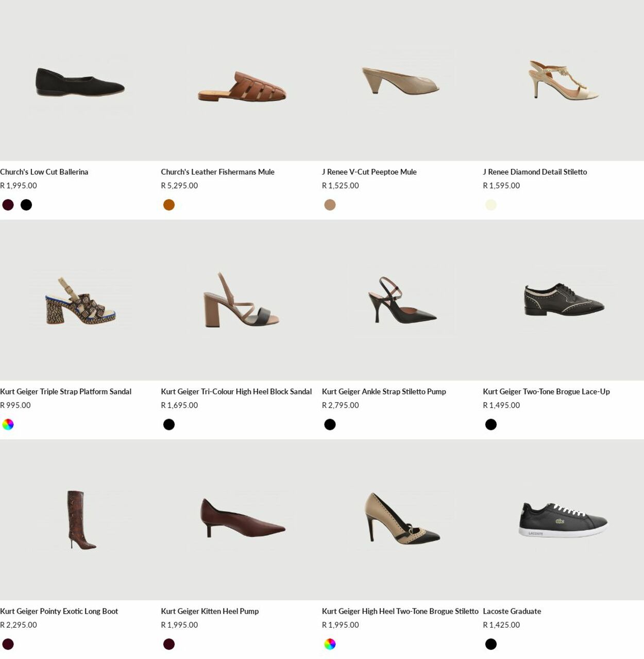Click Church's Low Cut Ballerina title link
The image size is (644, 659).
(44, 172)
